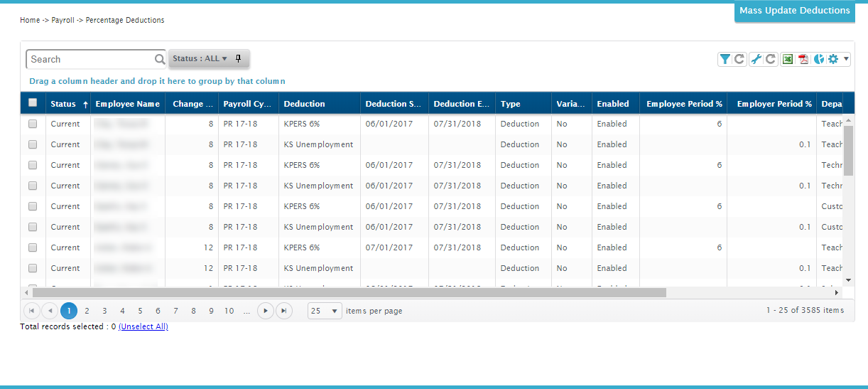Export grid to Excel

click(788, 59)
